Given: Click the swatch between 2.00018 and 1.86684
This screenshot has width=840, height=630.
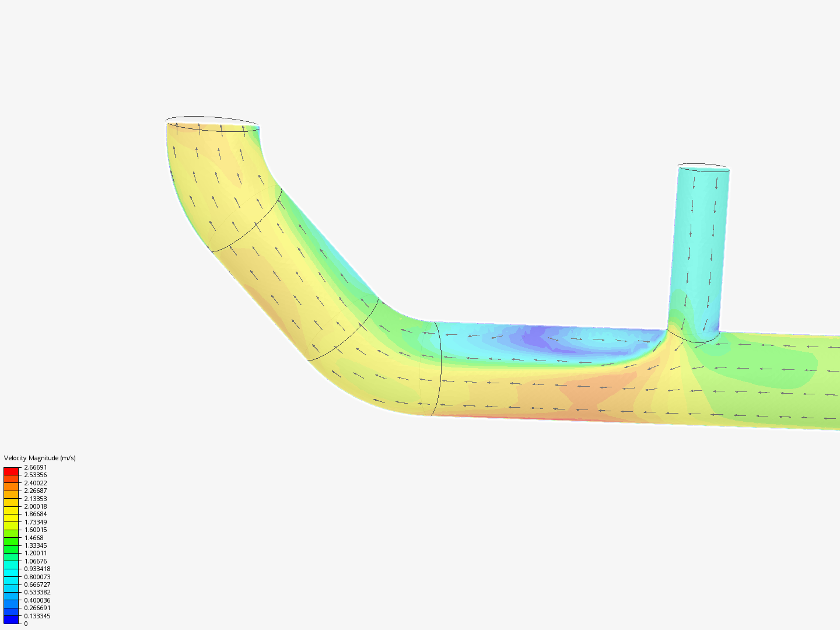Looking at the screenshot, I should 11,510.
